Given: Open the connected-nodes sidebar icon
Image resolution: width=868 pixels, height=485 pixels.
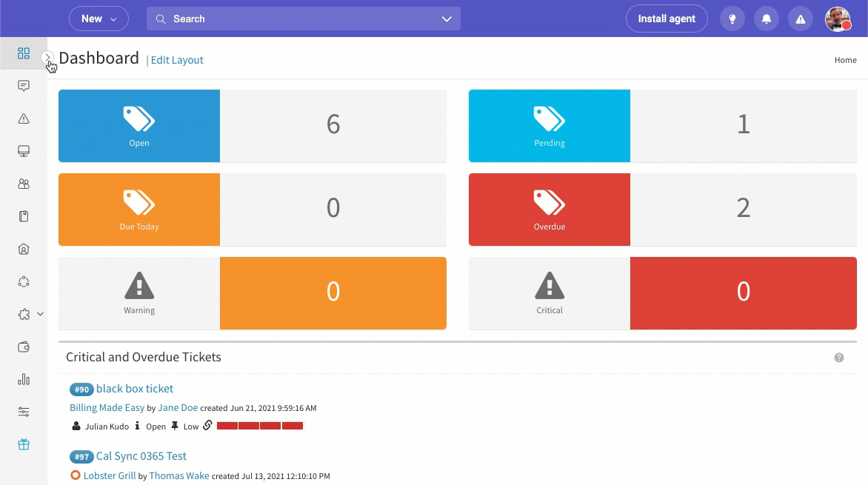Looking at the screenshot, I should click(23, 282).
